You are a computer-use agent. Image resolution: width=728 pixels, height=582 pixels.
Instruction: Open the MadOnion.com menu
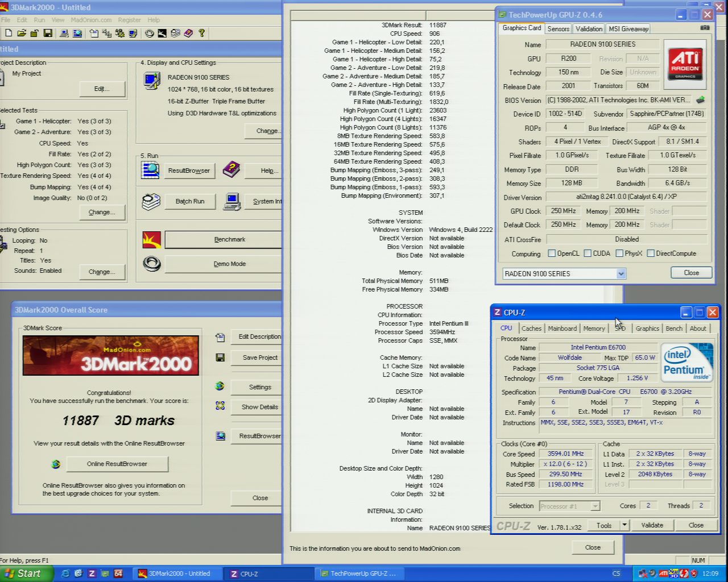coord(91,20)
